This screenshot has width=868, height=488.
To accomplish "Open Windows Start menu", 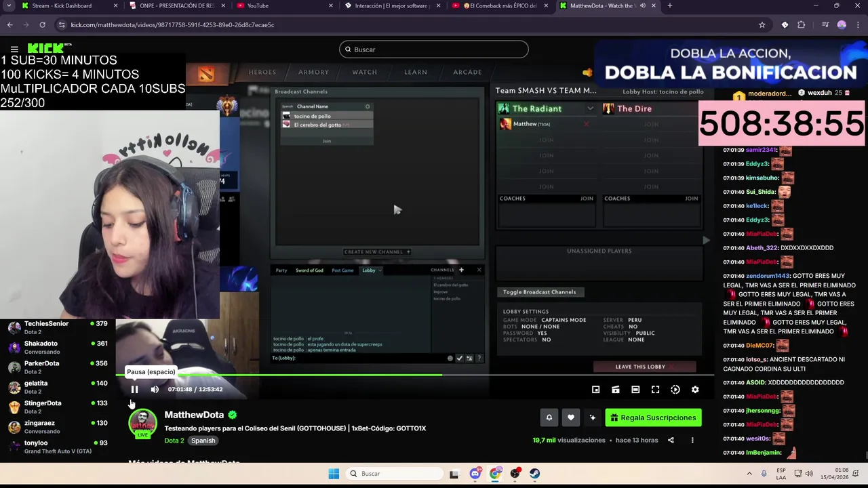I will pyautogui.click(x=334, y=474).
